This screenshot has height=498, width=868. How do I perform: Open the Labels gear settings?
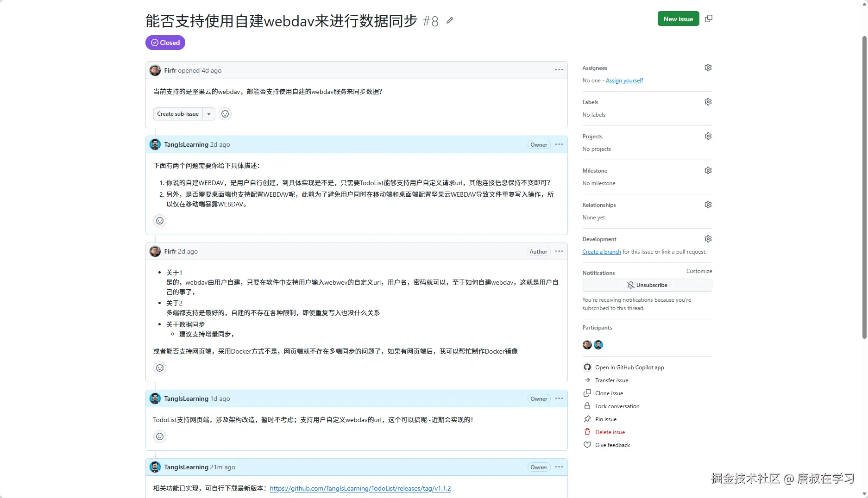click(x=708, y=102)
